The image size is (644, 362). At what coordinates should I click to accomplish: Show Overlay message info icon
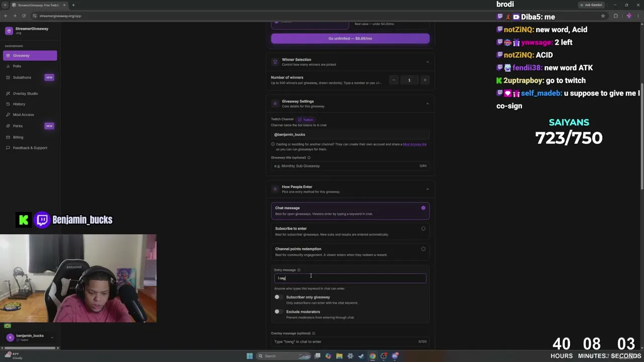[x=313, y=333]
